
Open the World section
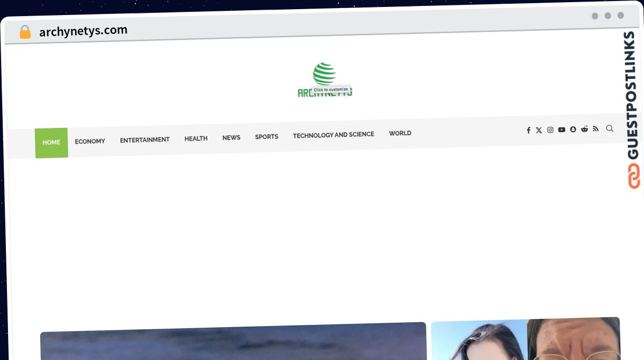pyautogui.click(x=400, y=133)
